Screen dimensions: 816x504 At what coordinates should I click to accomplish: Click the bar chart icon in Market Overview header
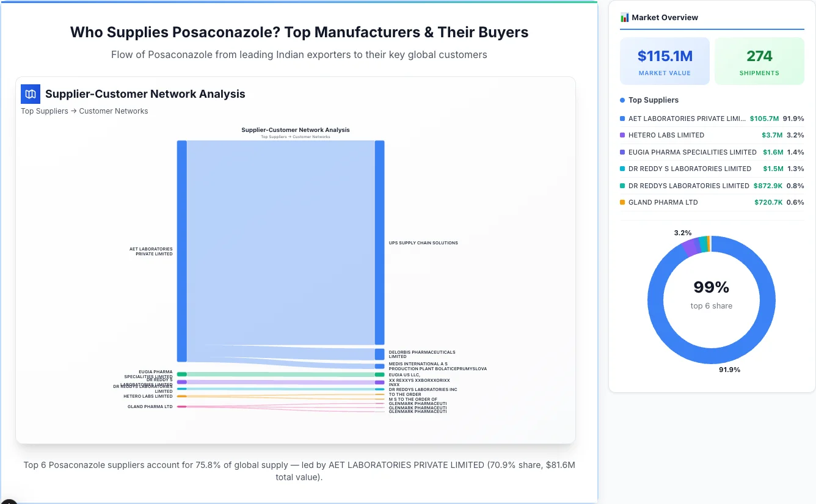[x=624, y=17]
